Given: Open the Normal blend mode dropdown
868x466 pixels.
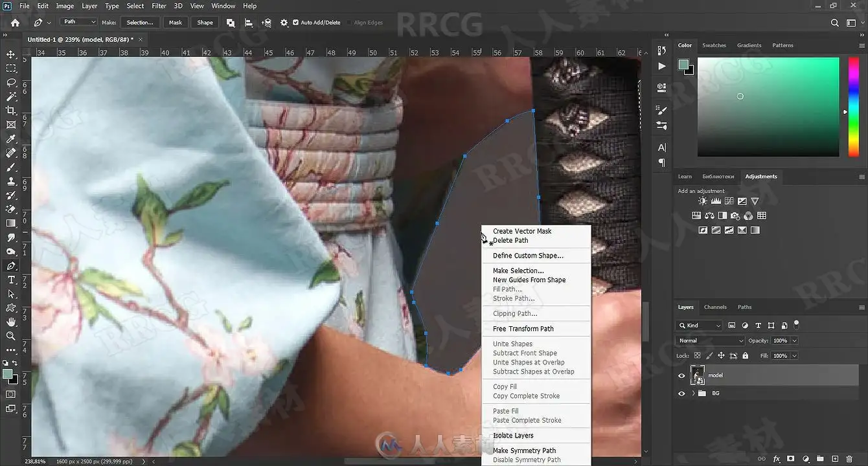Looking at the screenshot, I should [711, 340].
